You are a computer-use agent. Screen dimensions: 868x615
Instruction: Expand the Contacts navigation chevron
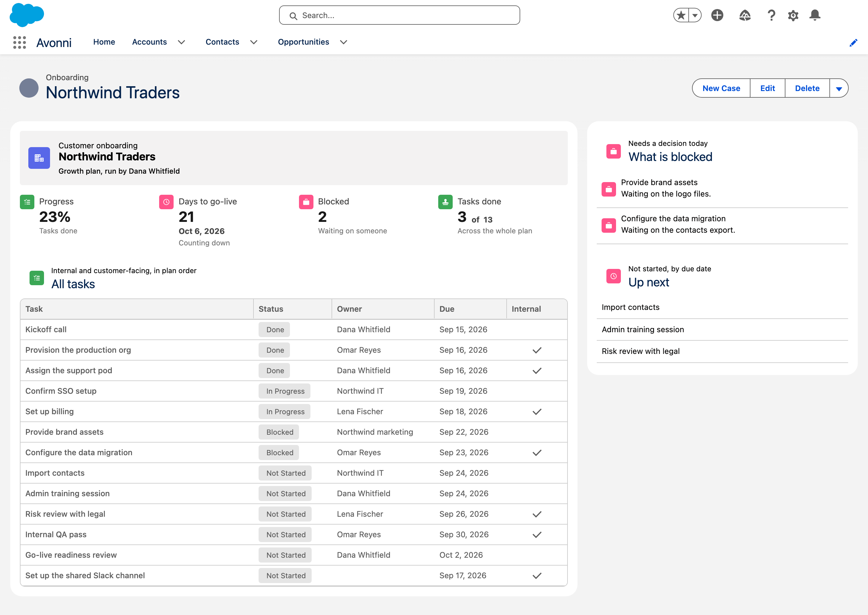click(254, 42)
